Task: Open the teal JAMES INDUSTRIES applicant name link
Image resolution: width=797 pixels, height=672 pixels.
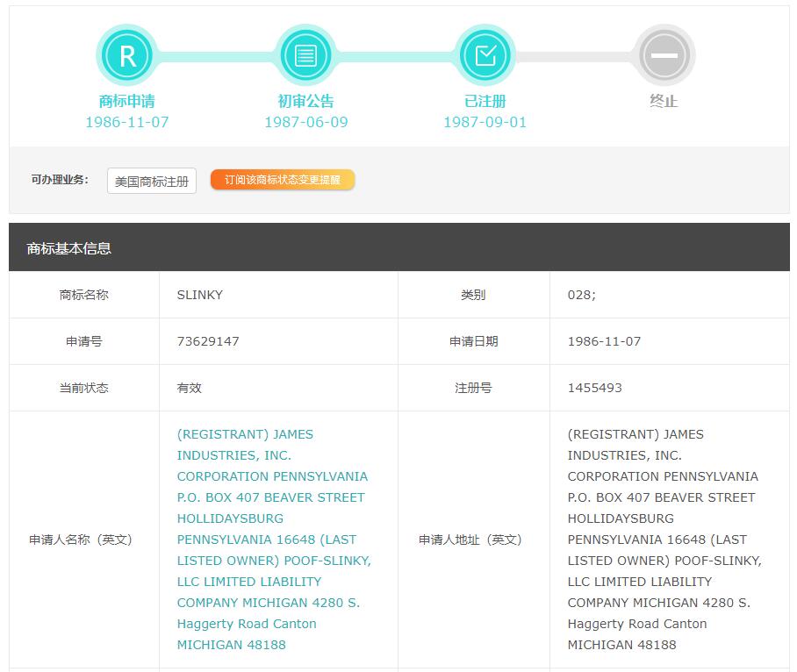Action: pyautogui.click(x=274, y=540)
